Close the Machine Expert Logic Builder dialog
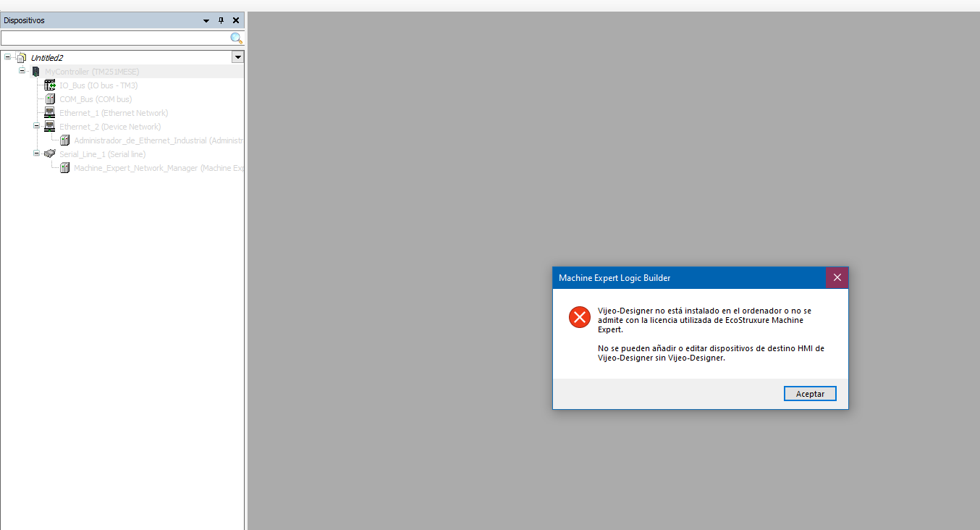 pos(837,277)
